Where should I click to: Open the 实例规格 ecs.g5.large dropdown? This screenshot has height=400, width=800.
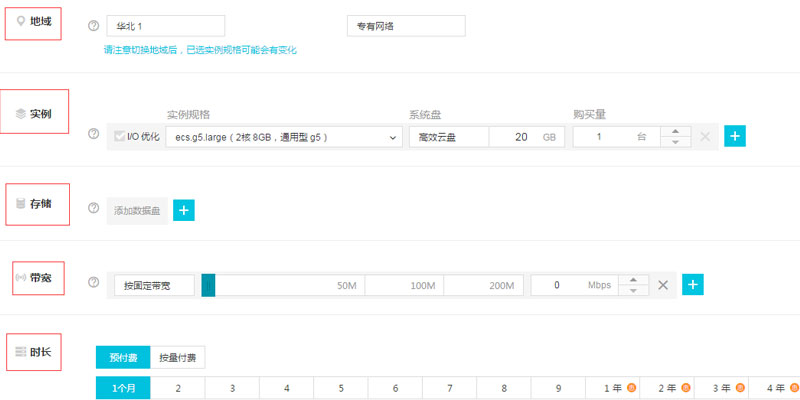[284, 137]
